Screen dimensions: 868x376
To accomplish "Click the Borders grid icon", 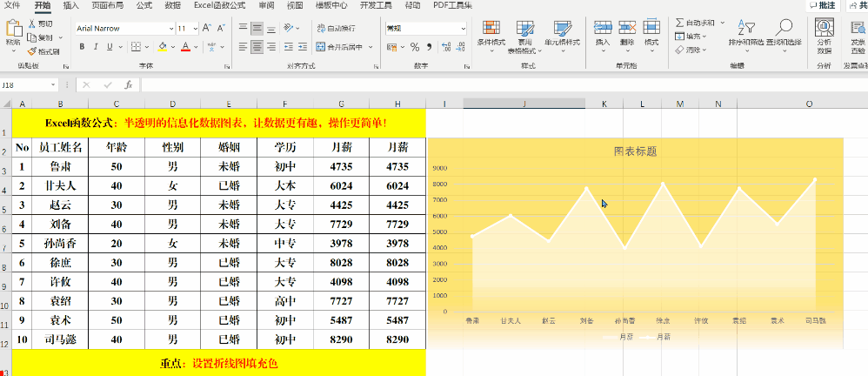I will point(136,46).
